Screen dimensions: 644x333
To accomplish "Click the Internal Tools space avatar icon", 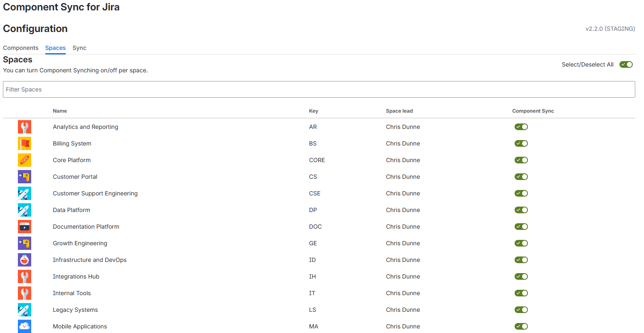I will (x=24, y=293).
